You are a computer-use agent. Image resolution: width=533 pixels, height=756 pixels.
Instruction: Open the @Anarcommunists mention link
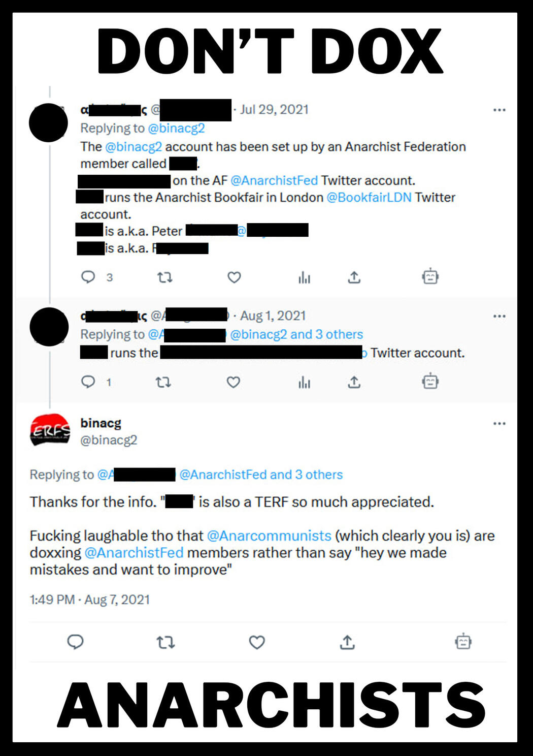pyautogui.click(x=269, y=535)
